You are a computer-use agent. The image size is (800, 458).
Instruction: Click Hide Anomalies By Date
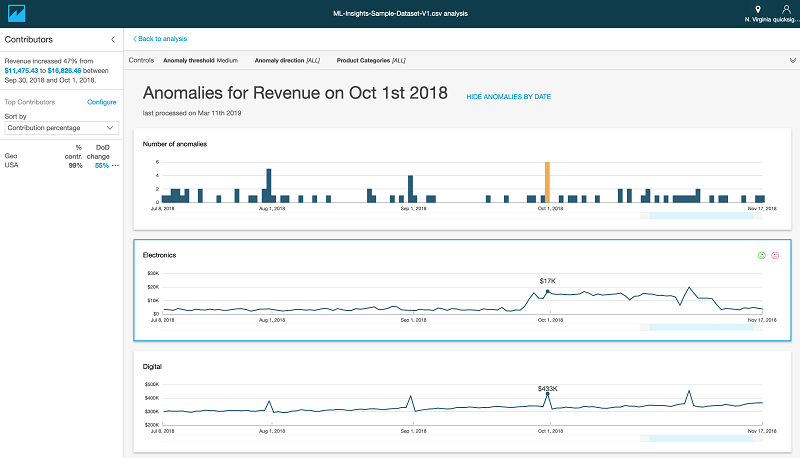coord(508,97)
